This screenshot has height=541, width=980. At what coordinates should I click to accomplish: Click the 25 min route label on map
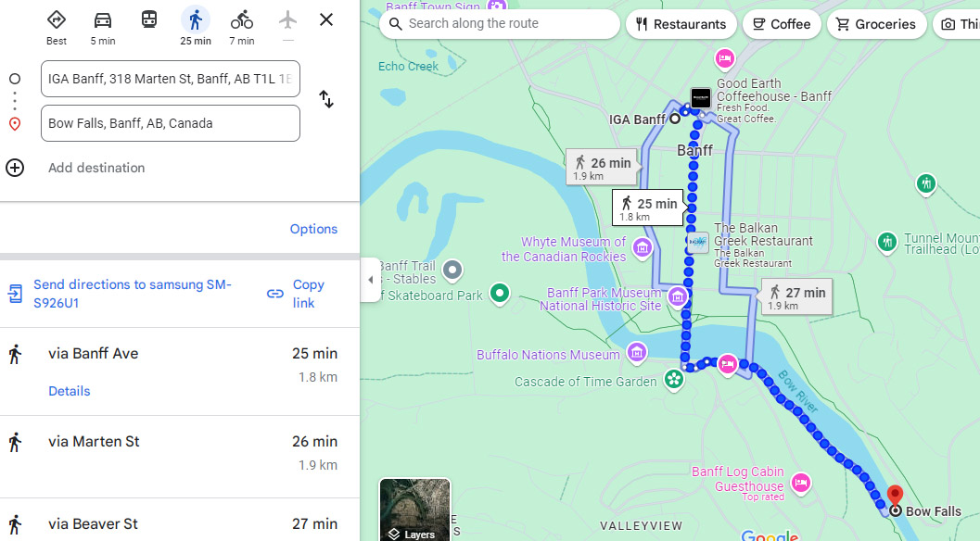(648, 208)
